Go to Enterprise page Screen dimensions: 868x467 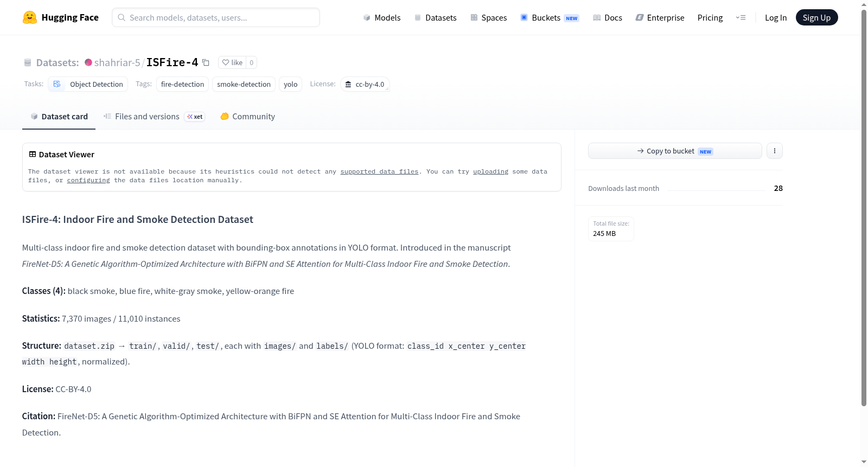[x=660, y=17]
